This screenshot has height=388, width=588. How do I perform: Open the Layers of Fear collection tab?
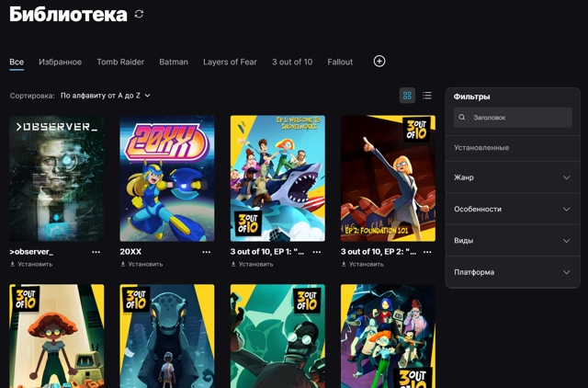pos(230,62)
